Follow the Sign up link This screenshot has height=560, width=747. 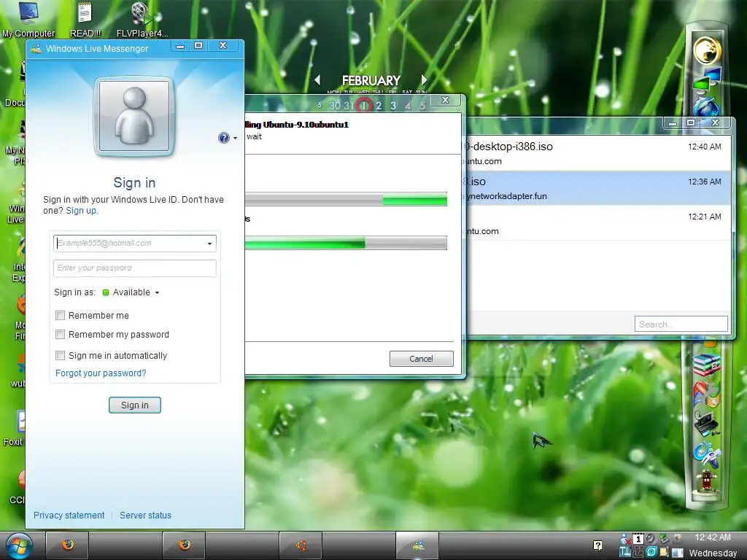tap(80, 211)
